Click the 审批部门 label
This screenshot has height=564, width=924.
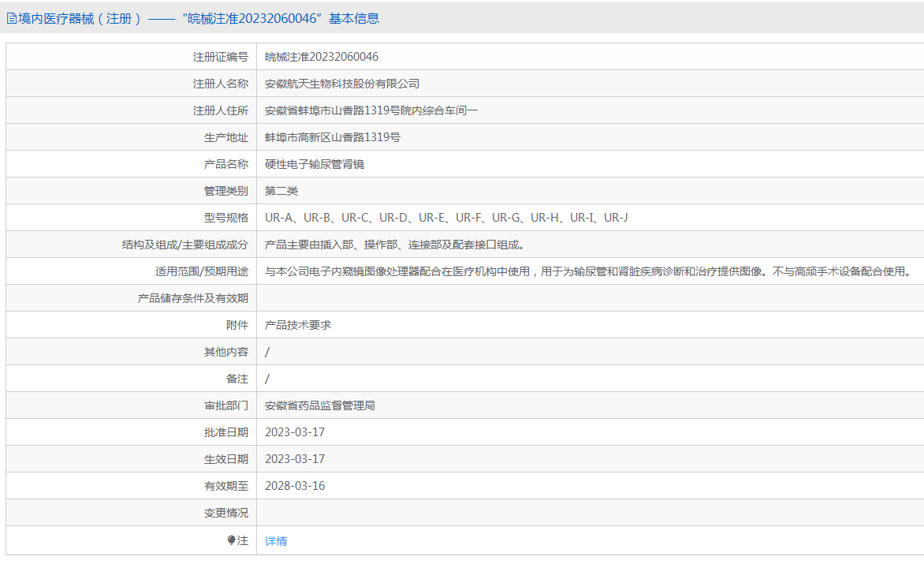click(x=226, y=405)
